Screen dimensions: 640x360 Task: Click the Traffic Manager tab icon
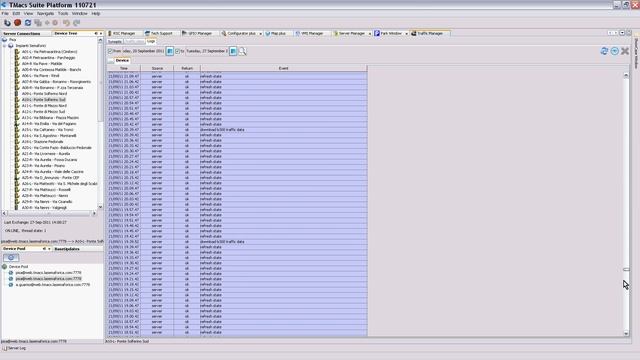(x=413, y=33)
